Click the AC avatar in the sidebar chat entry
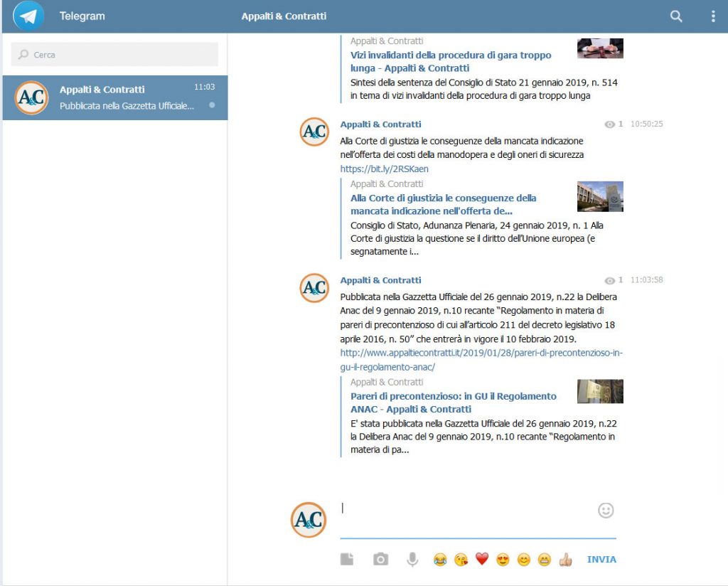Image resolution: width=728 pixels, height=586 pixels. pos(31,97)
